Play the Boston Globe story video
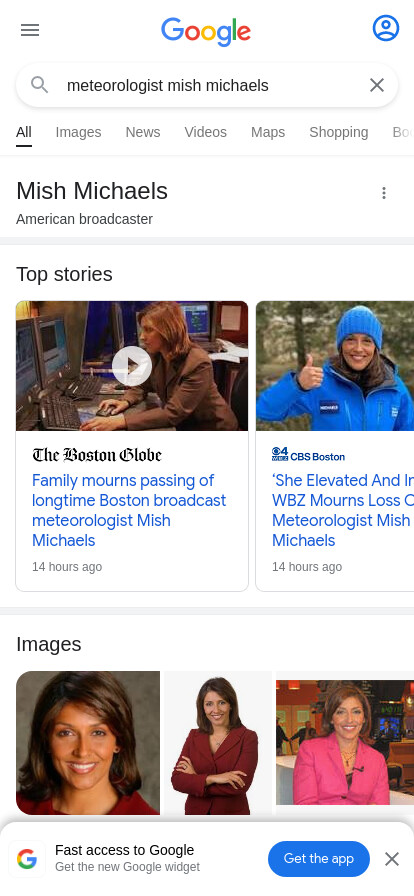414x896 pixels. [x=132, y=366]
